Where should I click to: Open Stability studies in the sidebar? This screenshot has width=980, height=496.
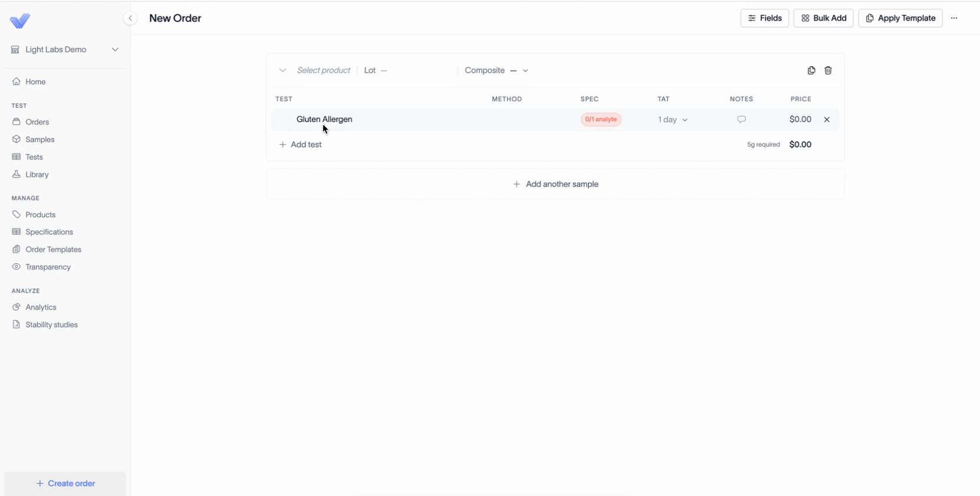52,325
